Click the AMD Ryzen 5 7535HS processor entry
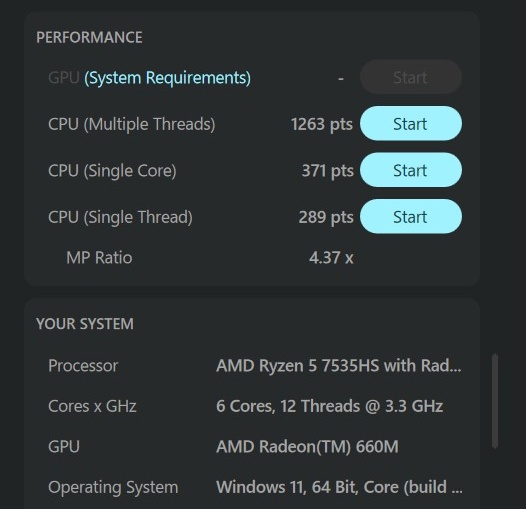The image size is (526, 509). point(339,365)
